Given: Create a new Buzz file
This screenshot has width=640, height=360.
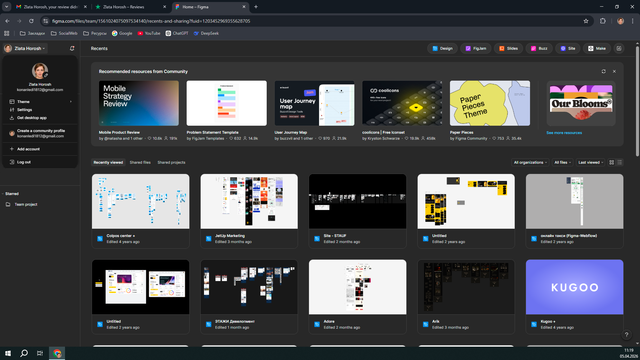Looking at the screenshot, I should coord(539,49).
